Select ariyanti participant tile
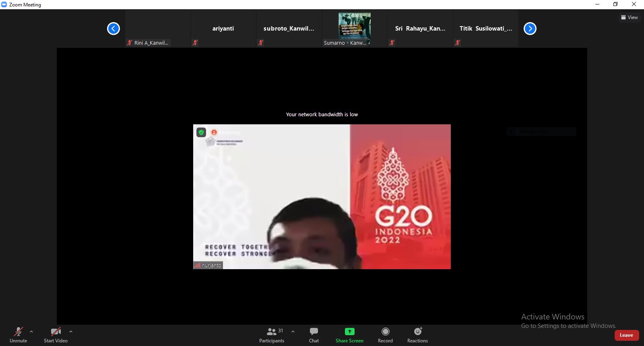Image resolution: width=644 pixels, height=346 pixels. [223, 29]
